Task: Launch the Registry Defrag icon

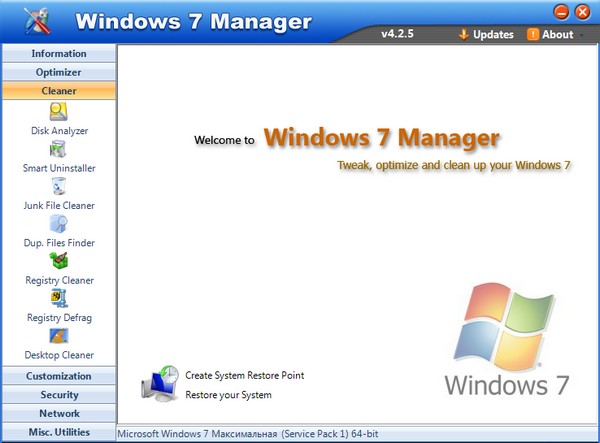Action: pos(58,299)
